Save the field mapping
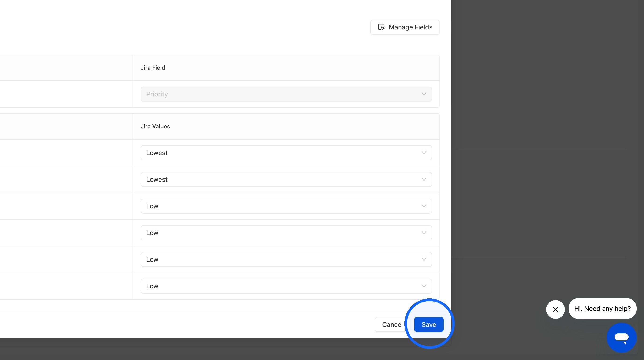The height and width of the screenshot is (360, 644). (x=429, y=324)
